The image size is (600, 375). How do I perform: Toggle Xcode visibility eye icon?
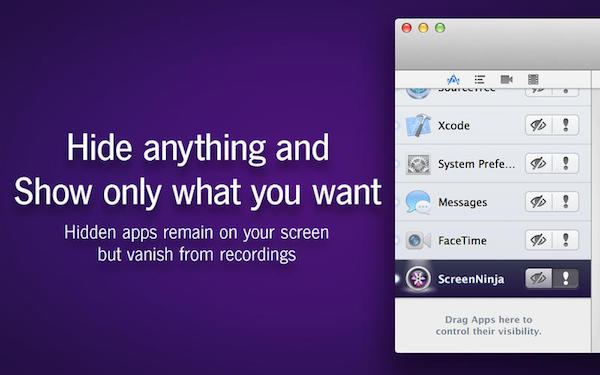539,125
